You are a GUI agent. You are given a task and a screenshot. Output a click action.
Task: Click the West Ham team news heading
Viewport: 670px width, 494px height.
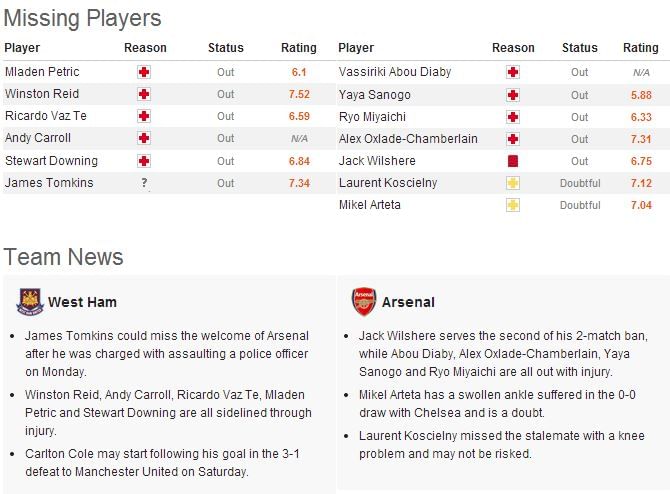tap(82, 302)
